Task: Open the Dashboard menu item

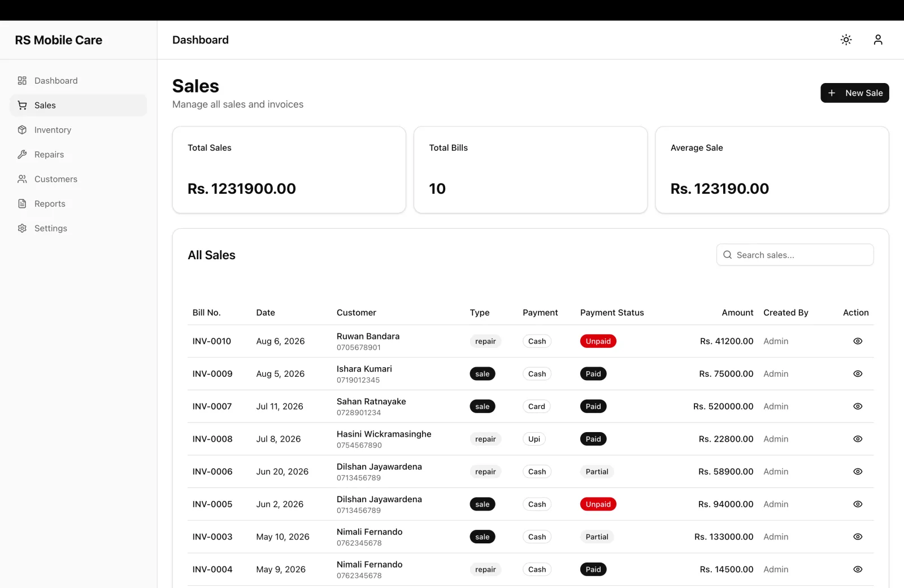Action: tap(79, 81)
